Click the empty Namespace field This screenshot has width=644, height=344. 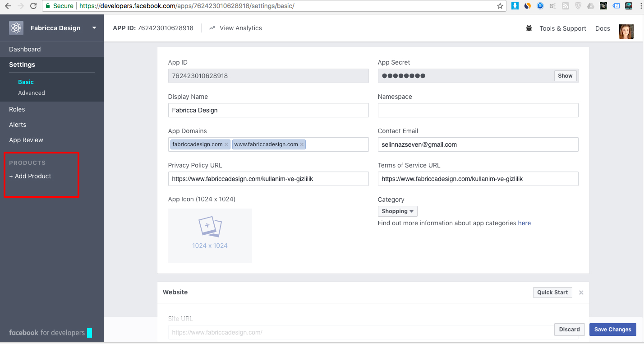478,110
